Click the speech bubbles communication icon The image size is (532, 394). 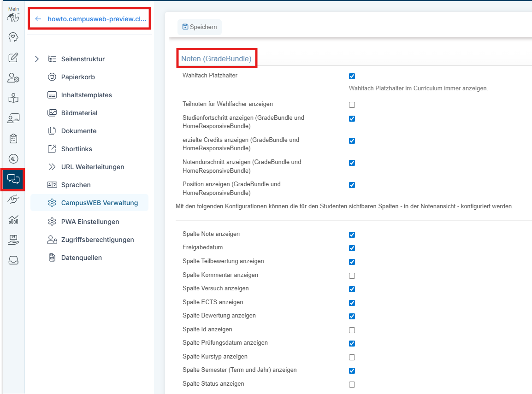click(13, 179)
